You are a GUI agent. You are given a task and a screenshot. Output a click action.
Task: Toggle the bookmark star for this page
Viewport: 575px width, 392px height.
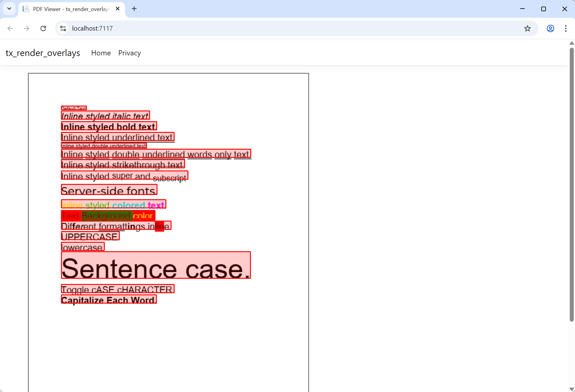[527, 28]
